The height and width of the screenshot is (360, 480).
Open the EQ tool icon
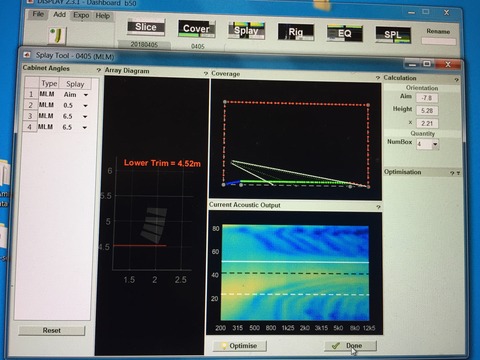345,33
